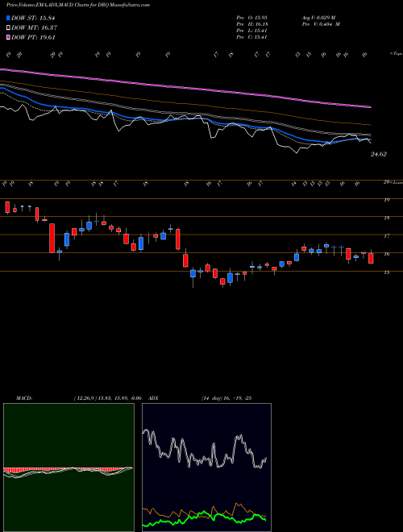Click the 'Pre H: 16.18' value
Screen dimensions: 403x532
(253, 24)
